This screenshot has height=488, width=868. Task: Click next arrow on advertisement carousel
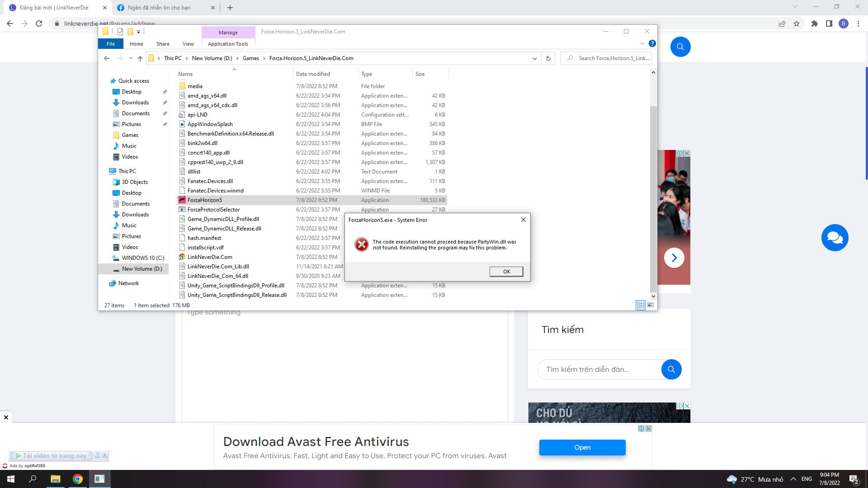[674, 258]
